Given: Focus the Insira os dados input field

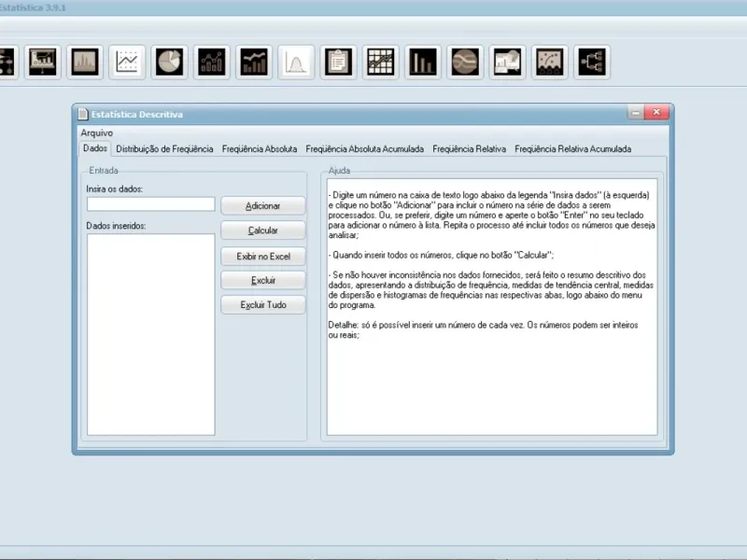Looking at the screenshot, I should click(x=151, y=204).
